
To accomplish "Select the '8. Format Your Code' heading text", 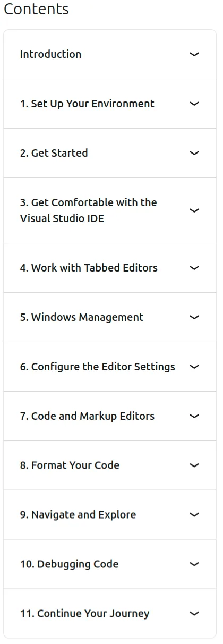I will pos(70,465).
